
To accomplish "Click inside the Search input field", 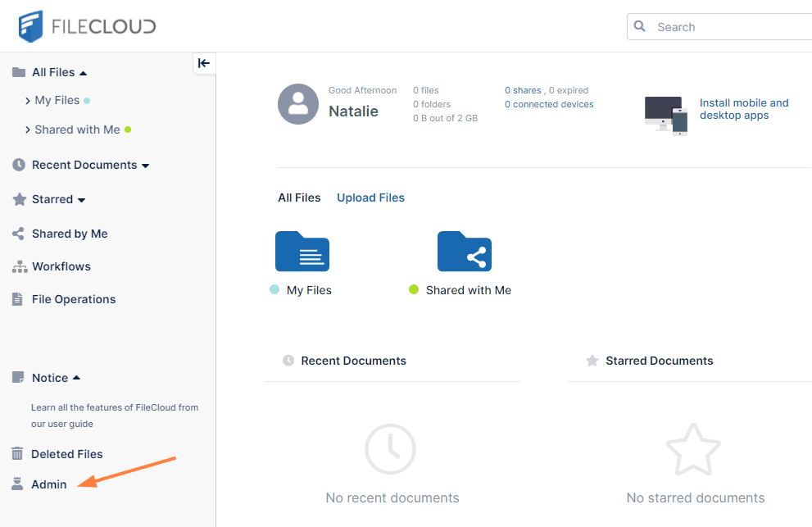I will pyautogui.click(x=729, y=27).
